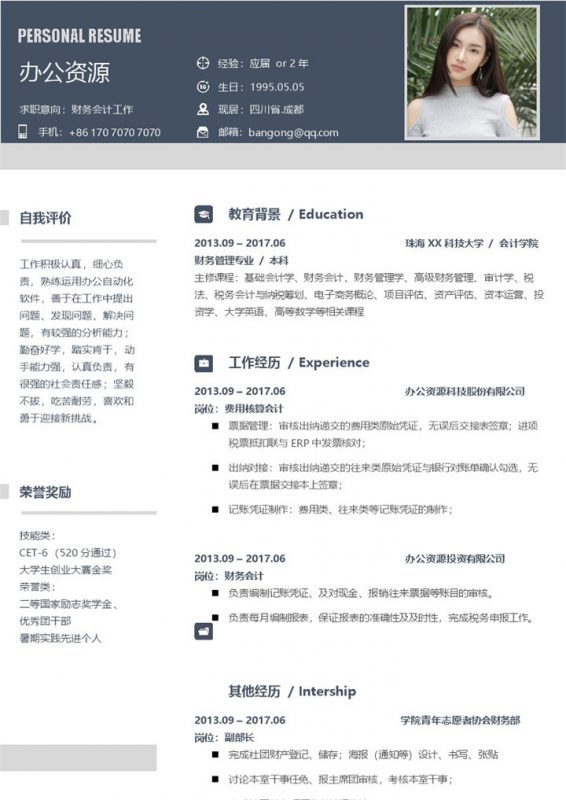Click the bullet starting 完成社团财产登记
Viewport: 566px width, 800px height.
(x=363, y=755)
